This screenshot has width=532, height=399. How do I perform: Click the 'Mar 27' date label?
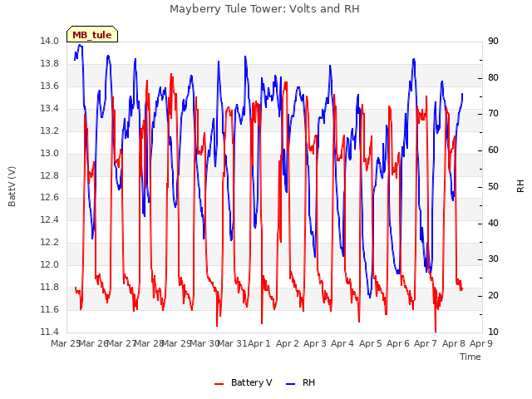pos(122,343)
